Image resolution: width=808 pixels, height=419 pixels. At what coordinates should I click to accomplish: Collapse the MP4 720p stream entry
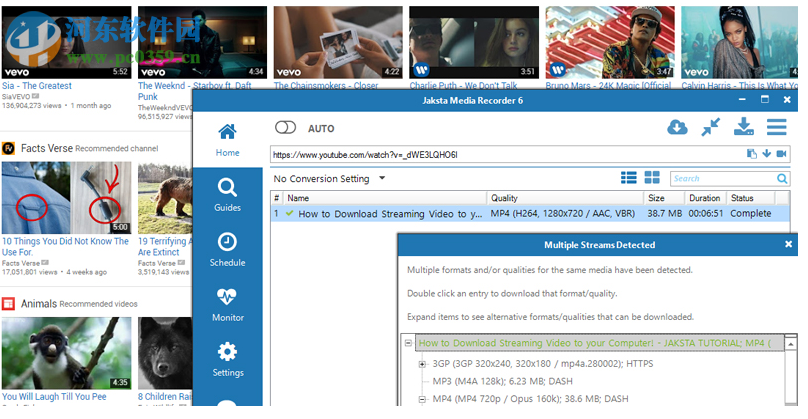(x=422, y=399)
